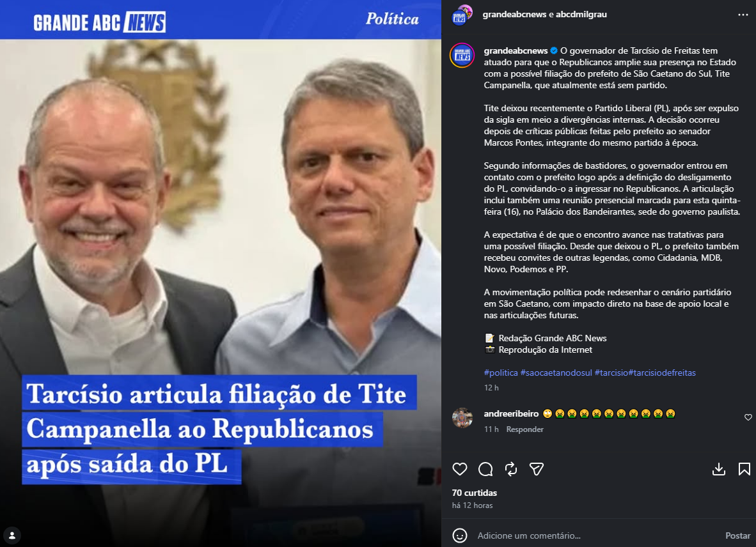Click the Responder link under comment
Image resolution: width=756 pixels, height=547 pixels.
point(524,429)
